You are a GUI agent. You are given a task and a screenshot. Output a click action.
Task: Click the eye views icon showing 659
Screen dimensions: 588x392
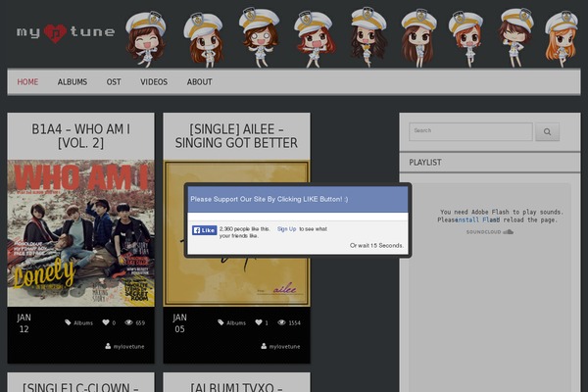coord(128,322)
